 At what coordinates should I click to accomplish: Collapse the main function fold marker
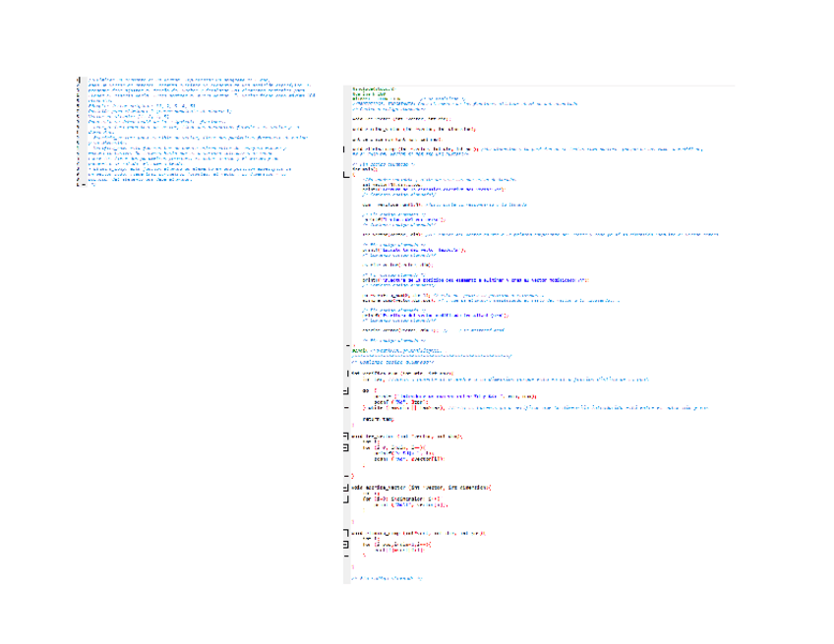[344, 175]
